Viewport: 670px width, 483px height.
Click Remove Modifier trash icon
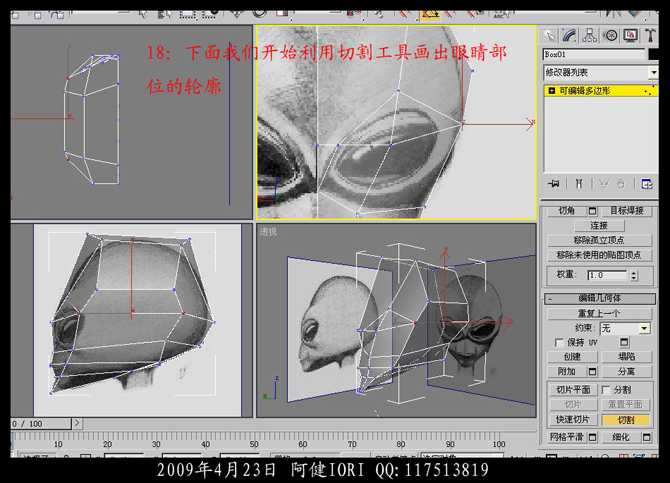(x=621, y=184)
